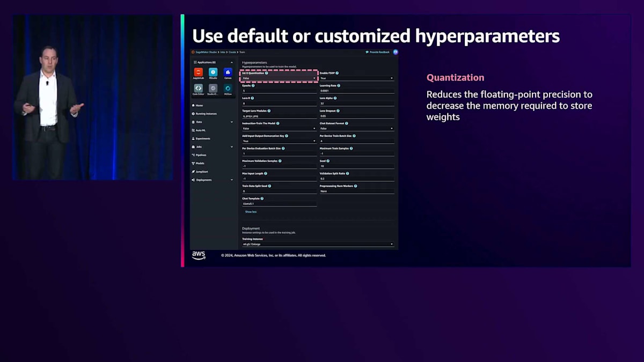Show help for Per Device Evaluation Batch Size
Image resolution: width=644 pixels, height=362 pixels.
tap(283, 149)
